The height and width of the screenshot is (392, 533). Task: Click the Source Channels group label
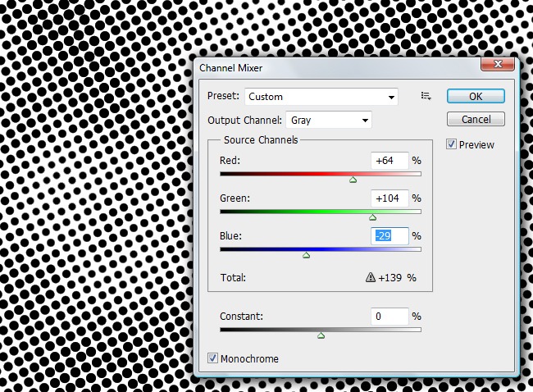[x=261, y=139]
